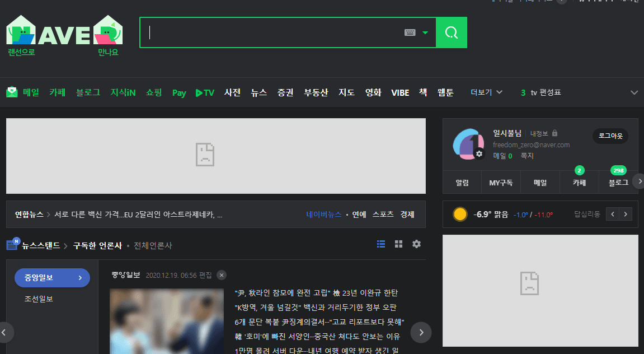Select the 블로그 tab with badge 298
The height and width of the screenshot is (354, 644).
(x=618, y=183)
